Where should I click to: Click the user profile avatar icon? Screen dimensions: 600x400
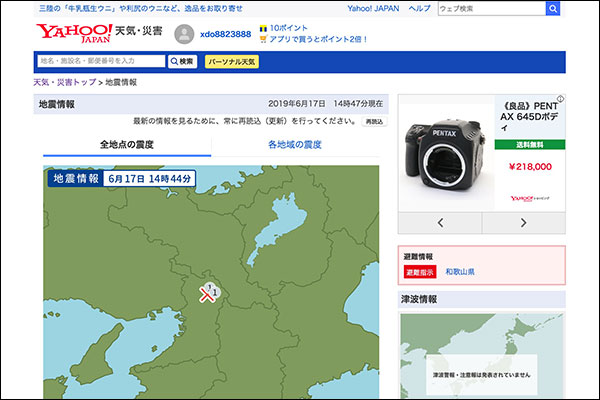click(x=184, y=34)
